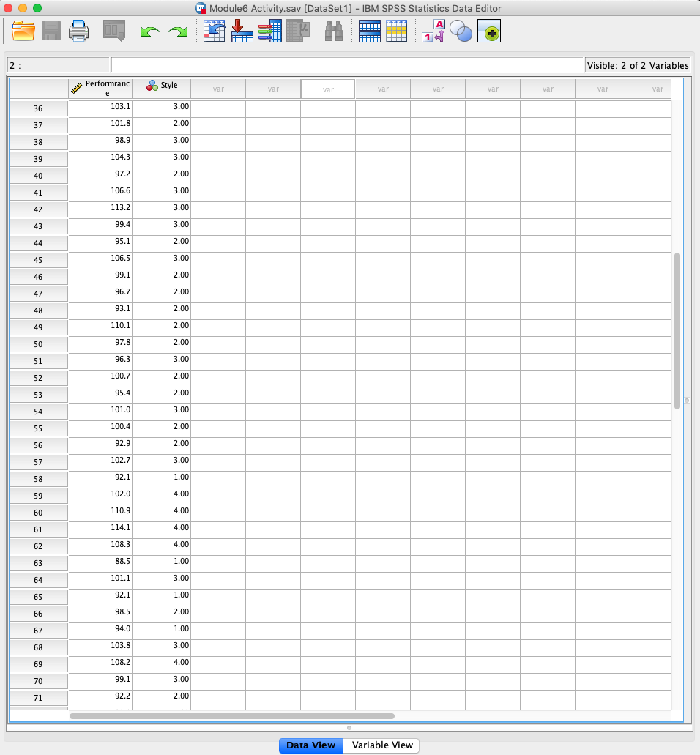Switch to Variable View
The width and height of the screenshot is (700, 755).
(381, 745)
